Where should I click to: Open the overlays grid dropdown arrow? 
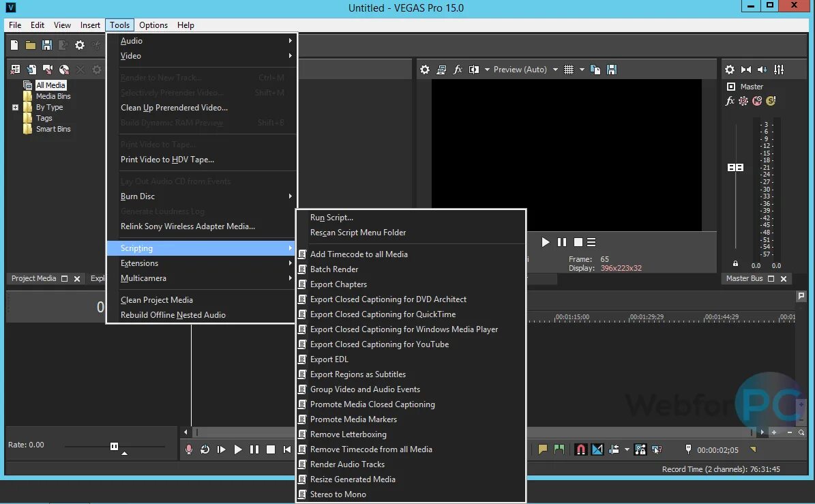(x=582, y=70)
